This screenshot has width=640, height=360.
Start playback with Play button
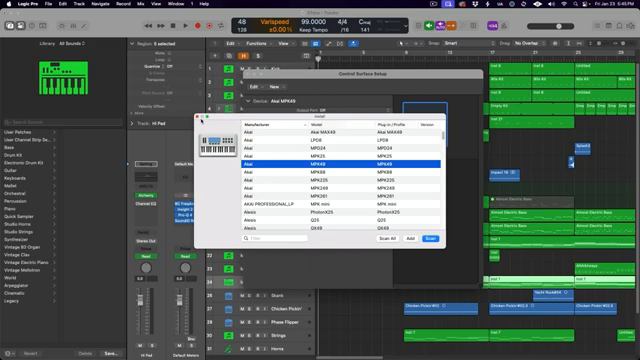pyautogui.click(x=185, y=26)
